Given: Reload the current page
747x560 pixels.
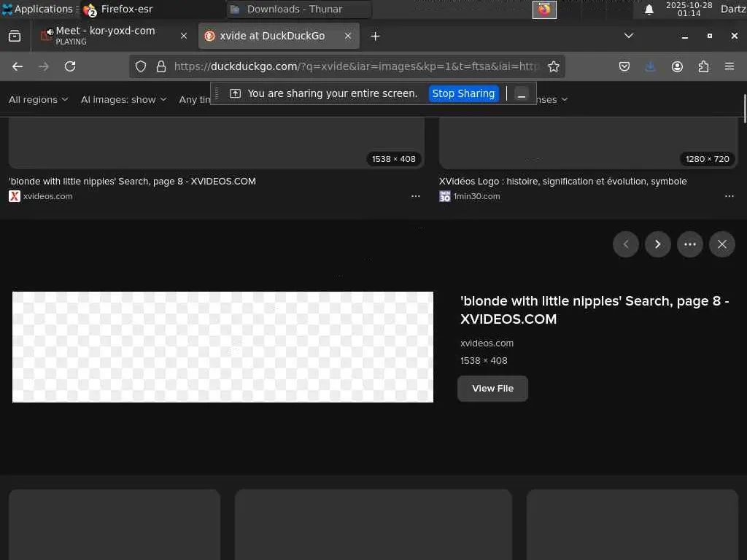Looking at the screenshot, I should pyautogui.click(x=70, y=66).
